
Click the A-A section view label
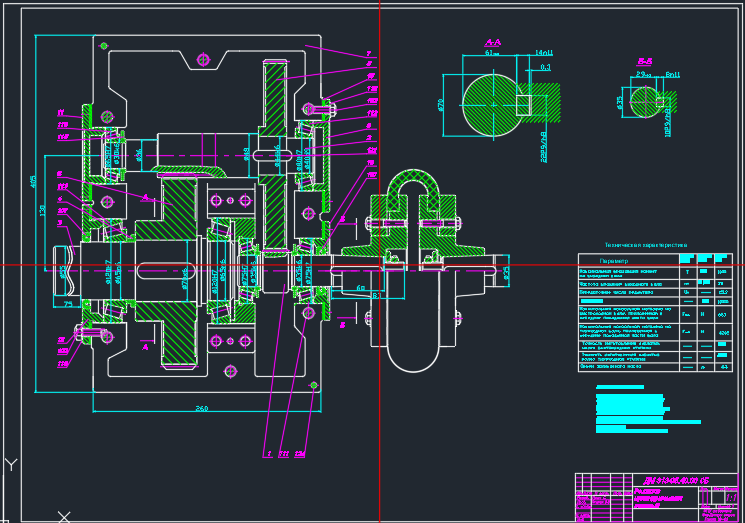493,43
